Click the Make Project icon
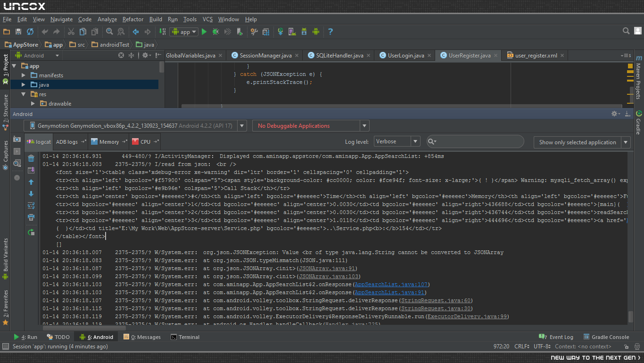This screenshot has width=644, height=363. point(163,32)
